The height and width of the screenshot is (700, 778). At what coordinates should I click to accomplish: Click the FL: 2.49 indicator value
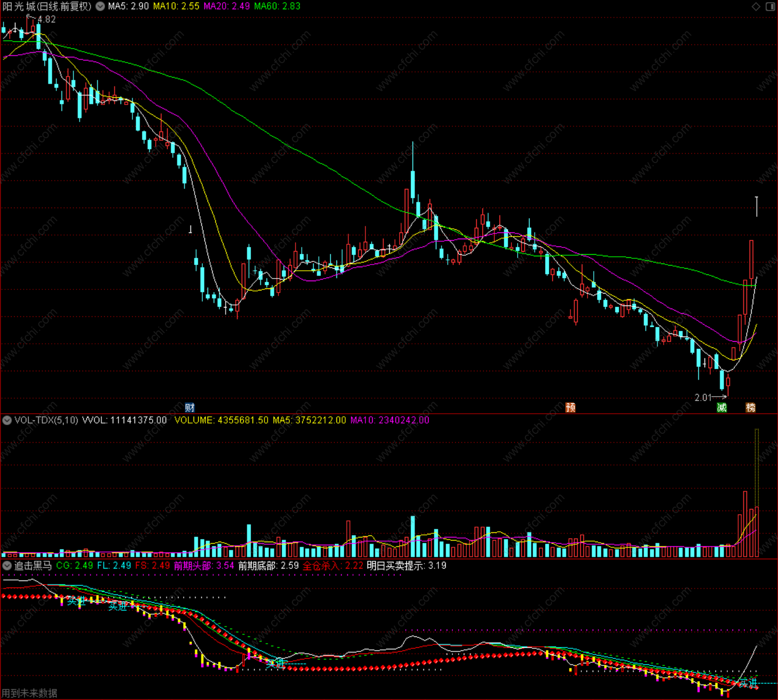(x=114, y=565)
